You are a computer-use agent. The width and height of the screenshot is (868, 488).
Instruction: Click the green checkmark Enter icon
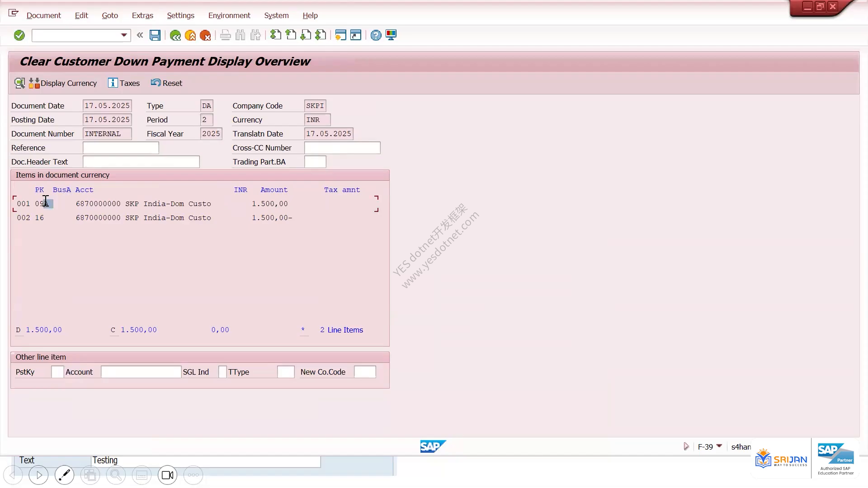point(19,35)
